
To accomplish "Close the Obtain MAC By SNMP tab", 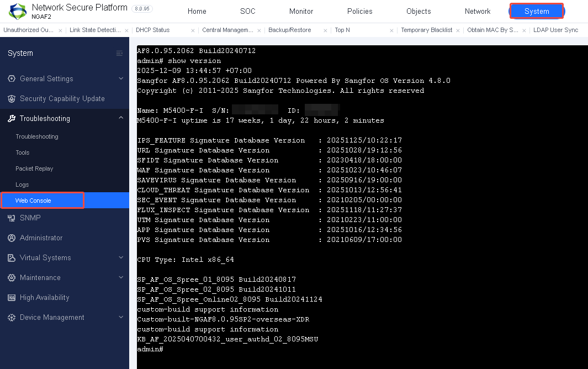I will pos(525,30).
